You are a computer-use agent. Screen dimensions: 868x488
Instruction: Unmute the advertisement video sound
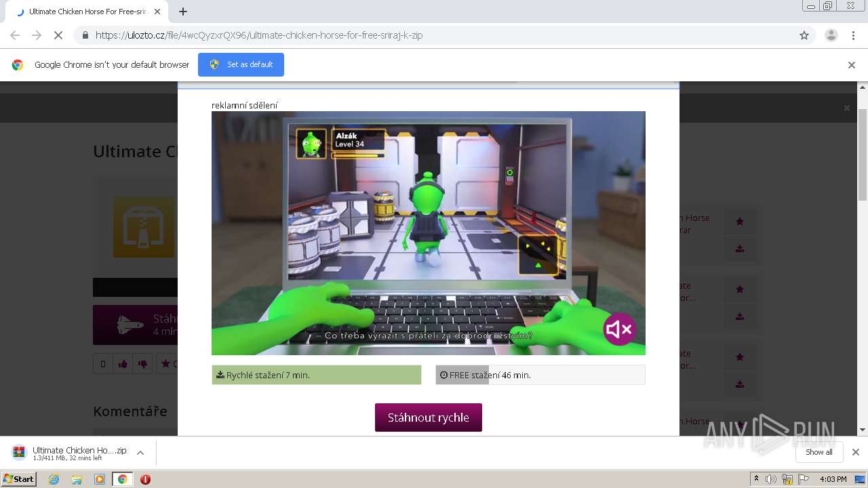point(620,329)
